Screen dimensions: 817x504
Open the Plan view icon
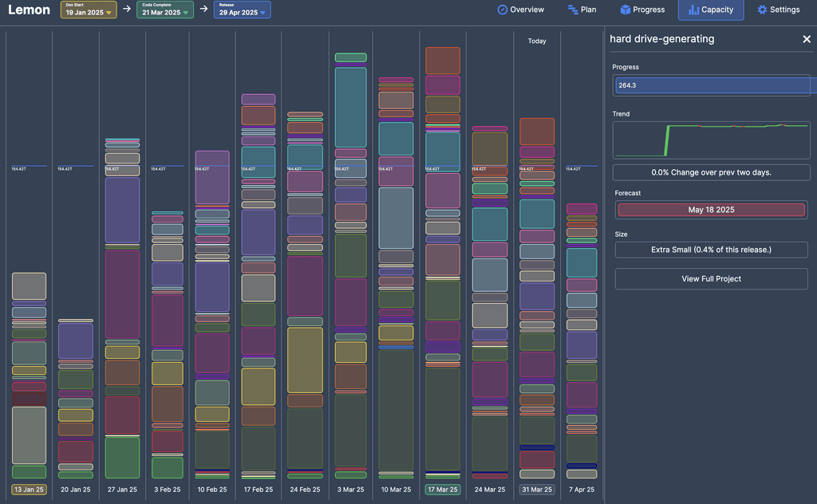(x=571, y=10)
